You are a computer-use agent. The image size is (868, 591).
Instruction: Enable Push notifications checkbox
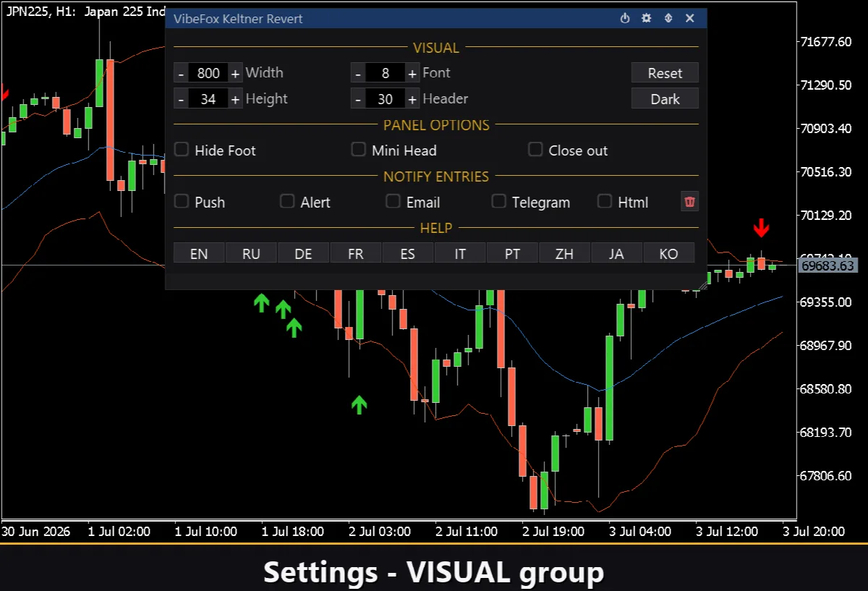[182, 201]
